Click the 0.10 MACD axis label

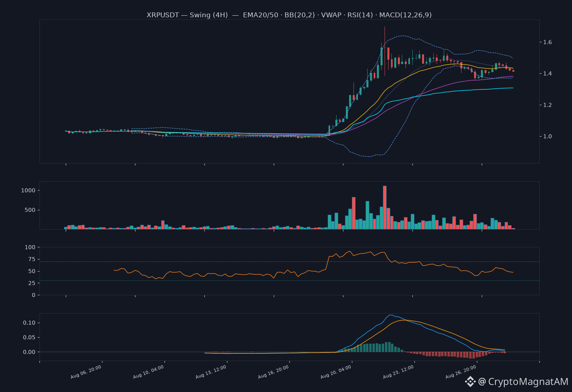pyautogui.click(x=29, y=323)
